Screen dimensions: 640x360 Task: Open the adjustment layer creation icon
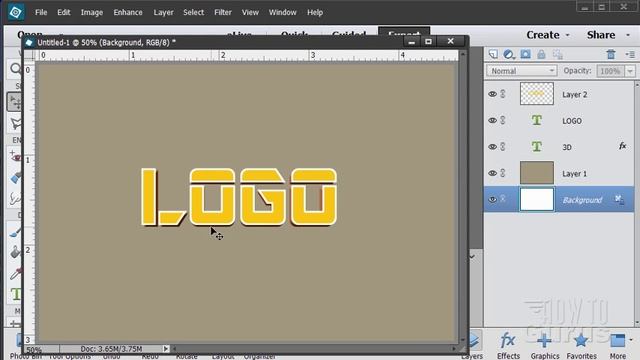(509, 54)
